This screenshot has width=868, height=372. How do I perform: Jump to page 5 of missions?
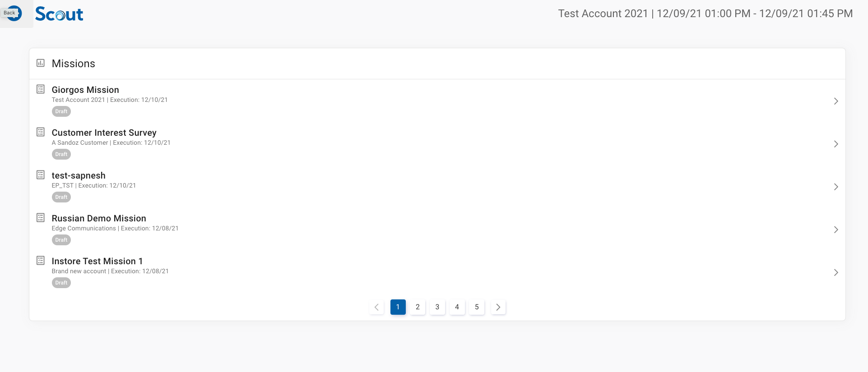477,307
